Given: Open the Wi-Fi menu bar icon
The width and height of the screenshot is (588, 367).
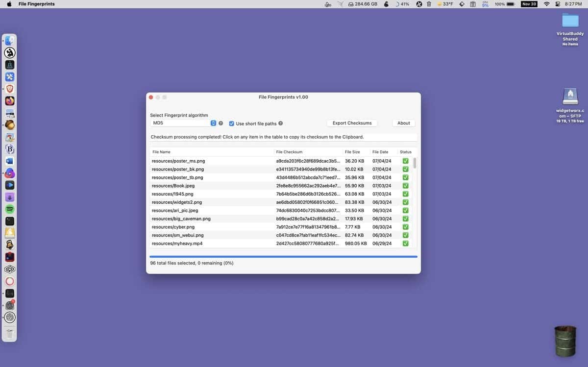Looking at the screenshot, I should [546, 4].
